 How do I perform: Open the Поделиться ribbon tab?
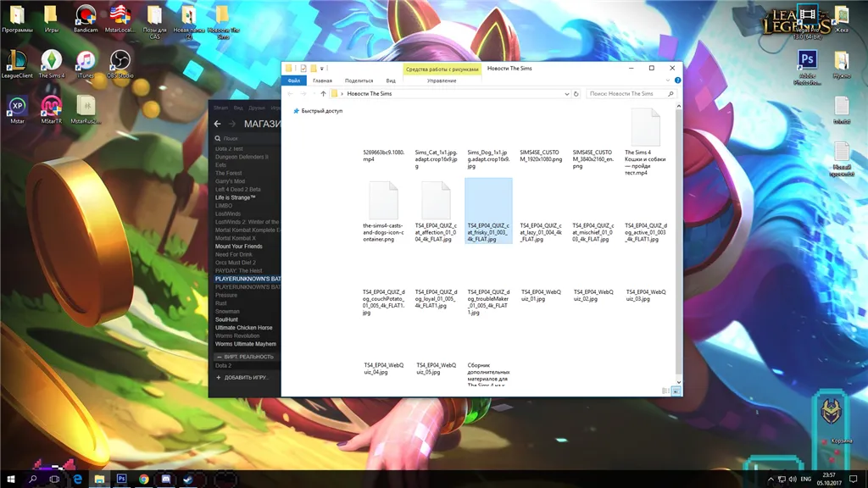359,80
